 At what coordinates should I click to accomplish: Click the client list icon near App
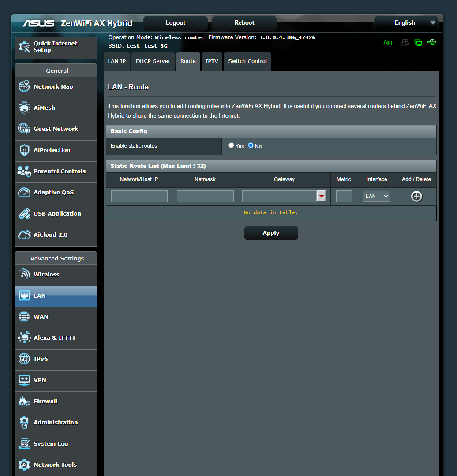tap(405, 42)
